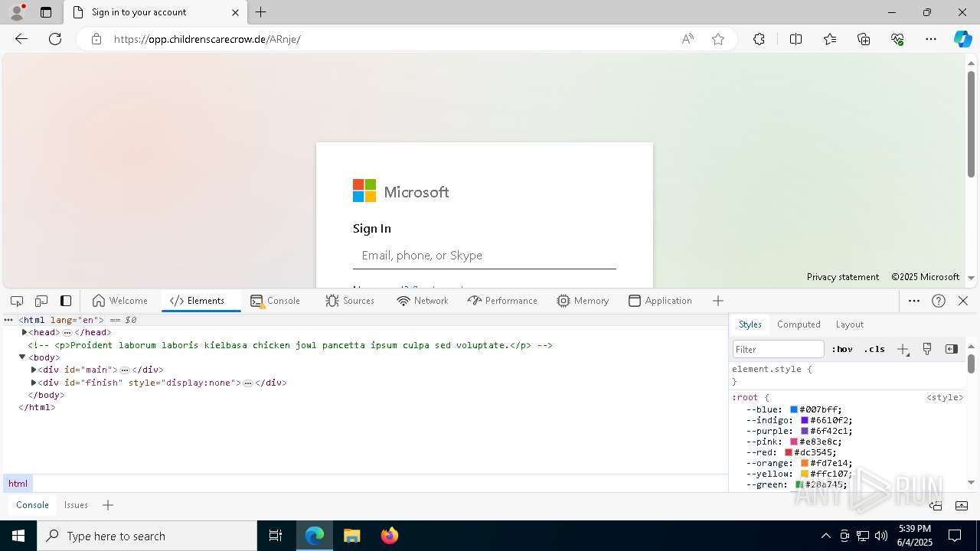Open the Performance tab
Image resolution: width=980 pixels, height=551 pixels.
tap(502, 301)
